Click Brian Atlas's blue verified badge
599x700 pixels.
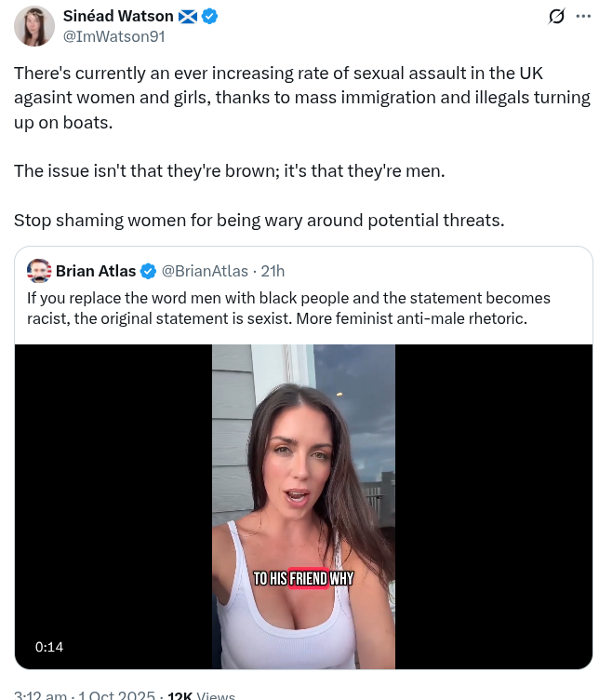point(148,272)
